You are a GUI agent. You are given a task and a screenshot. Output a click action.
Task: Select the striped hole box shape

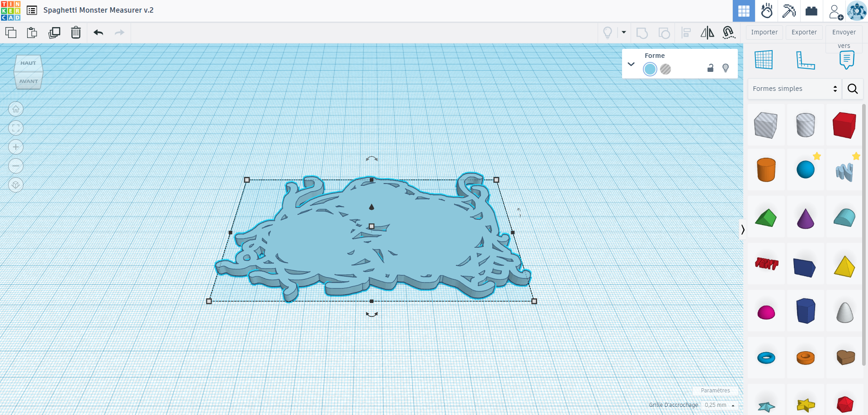coord(766,125)
